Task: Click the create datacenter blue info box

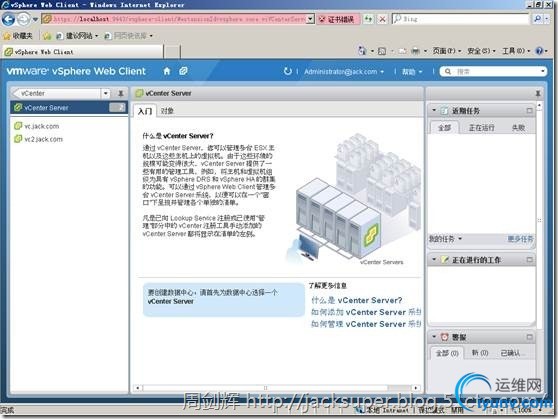Action: (x=223, y=299)
